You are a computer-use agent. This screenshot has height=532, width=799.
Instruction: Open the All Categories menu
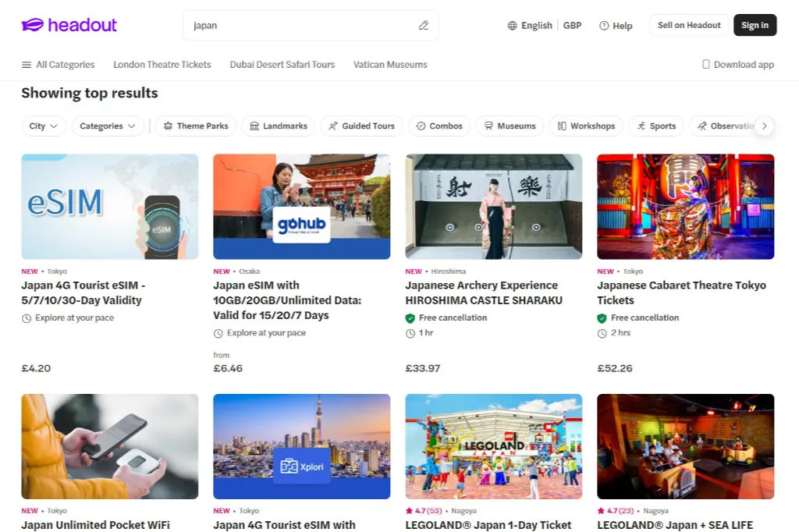pos(58,65)
